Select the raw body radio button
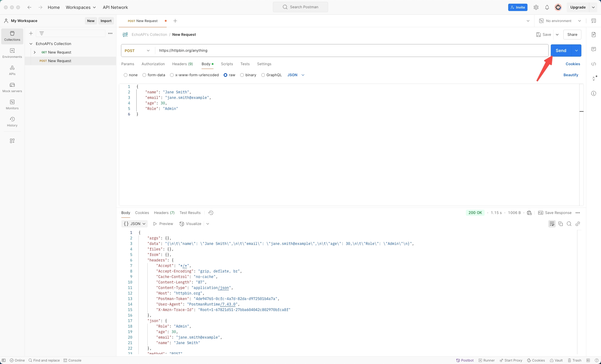Image resolution: width=601 pixels, height=364 pixels. coord(225,75)
